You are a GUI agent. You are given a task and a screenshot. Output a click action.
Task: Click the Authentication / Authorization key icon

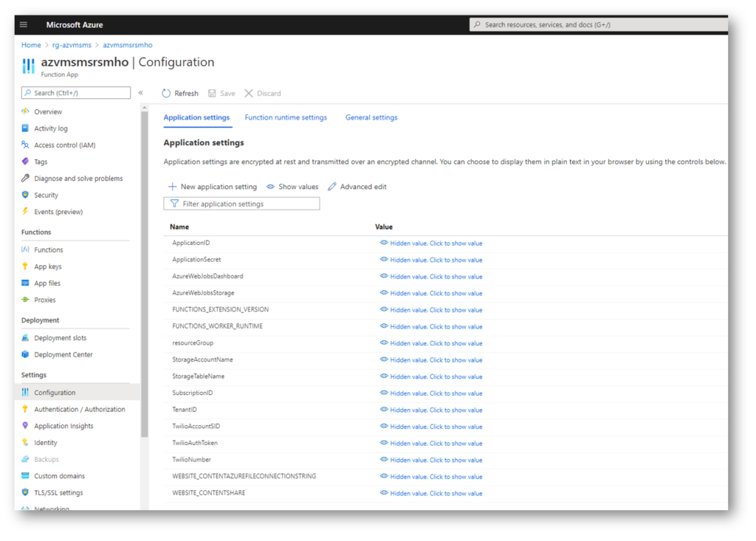pos(26,409)
